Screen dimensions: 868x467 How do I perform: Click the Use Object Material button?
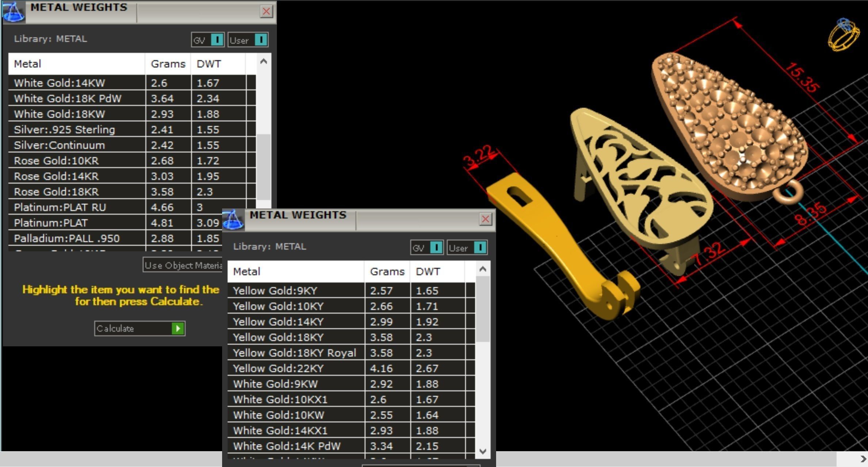point(183,265)
